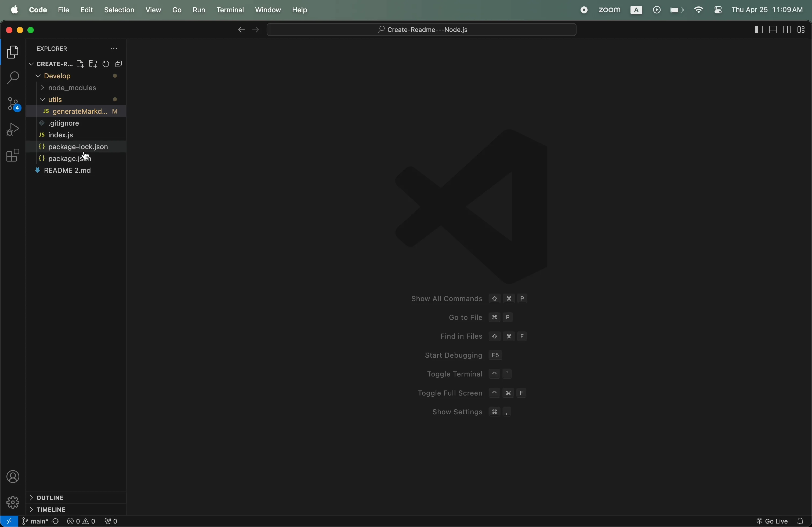Screen dimensions: 812x527
Task: Create a new file in the explorer
Action: [80, 64]
